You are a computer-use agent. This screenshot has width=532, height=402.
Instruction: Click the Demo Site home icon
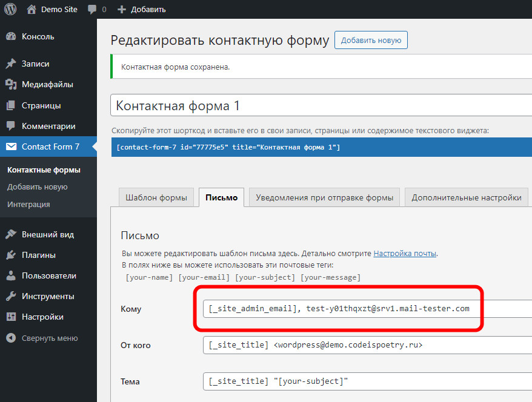click(x=32, y=9)
